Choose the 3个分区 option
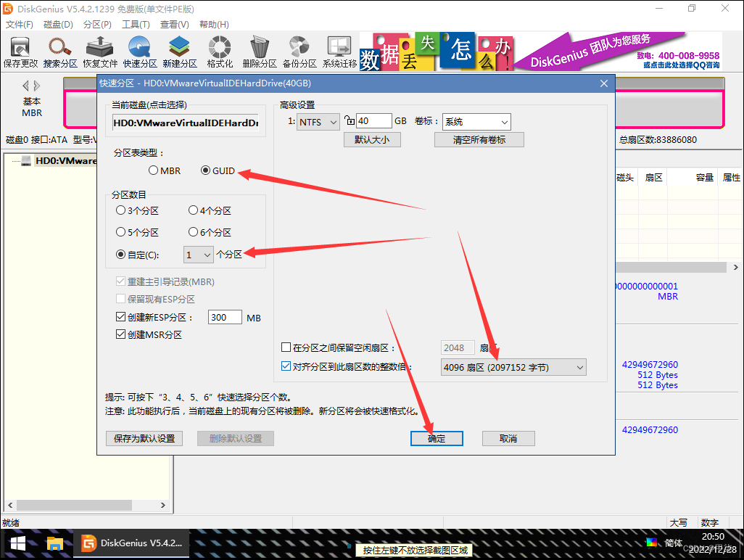Image resolution: width=744 pixels, height=560 pixels. (x=138, y=210)
